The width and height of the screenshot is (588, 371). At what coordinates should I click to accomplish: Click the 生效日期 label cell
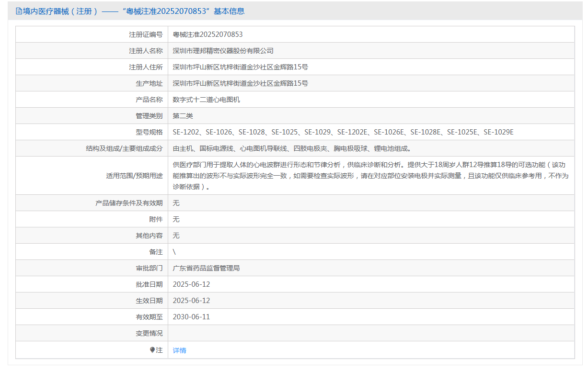(92, 301)
